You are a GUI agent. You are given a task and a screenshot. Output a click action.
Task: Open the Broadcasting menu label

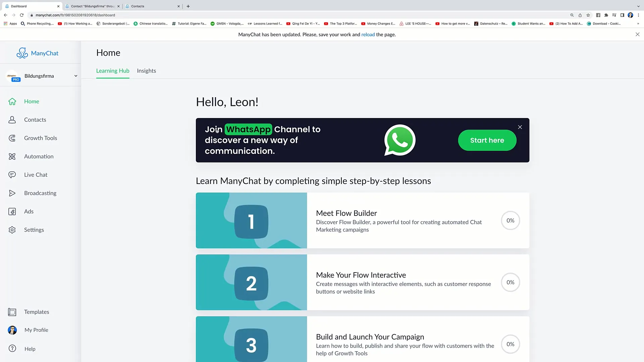(40, 193)
